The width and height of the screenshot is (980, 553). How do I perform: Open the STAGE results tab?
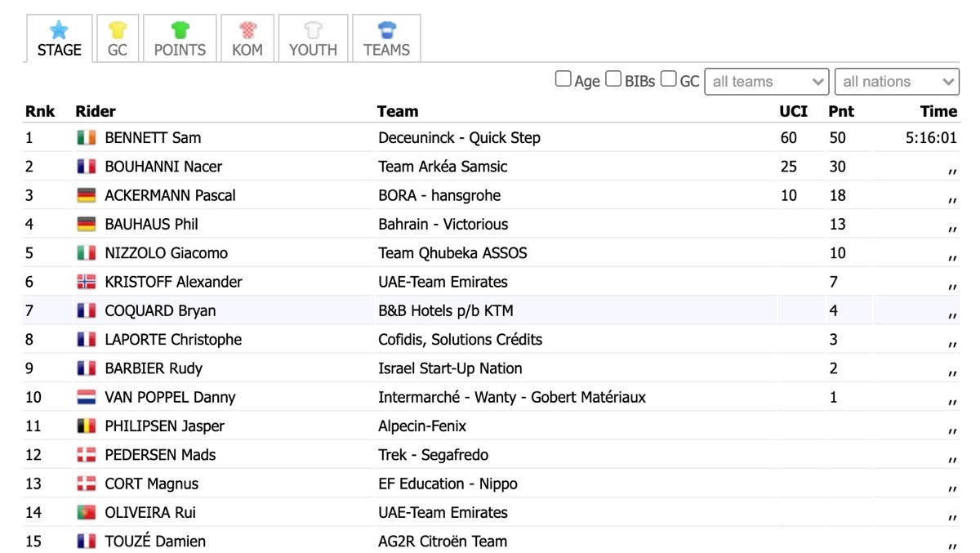(59, 39)
